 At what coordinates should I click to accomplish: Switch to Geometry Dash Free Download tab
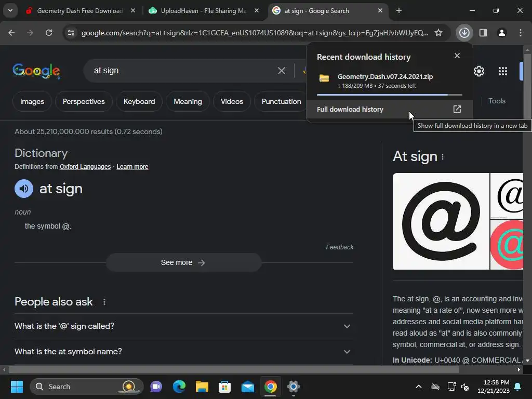pos(79,11)
